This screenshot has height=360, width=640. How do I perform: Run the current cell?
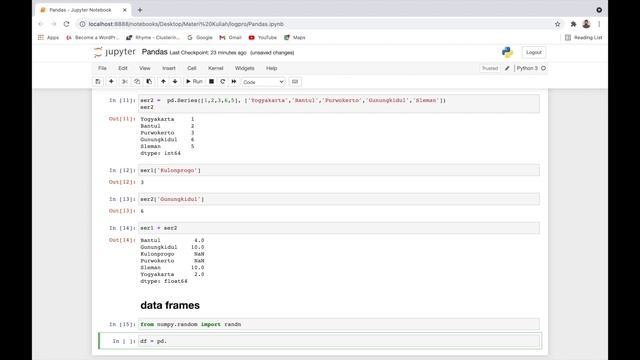(194, 82)
